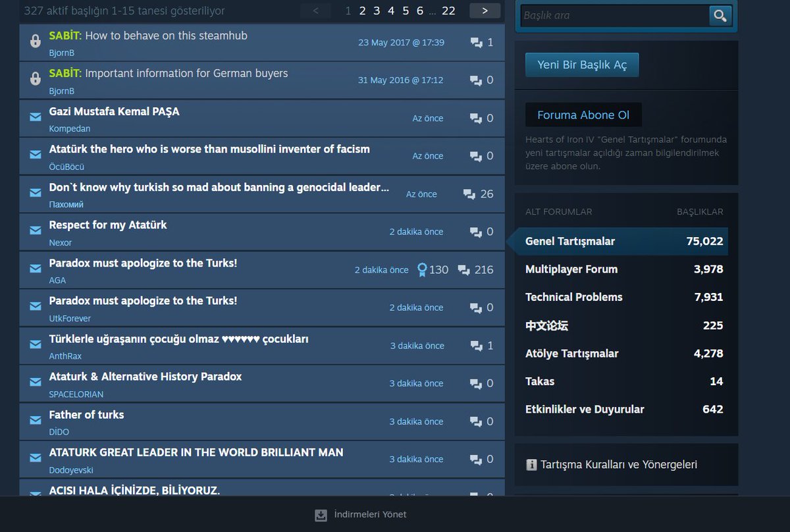
Task: Jump to page 2 of discussions
Action: click(x=362, y=11)
